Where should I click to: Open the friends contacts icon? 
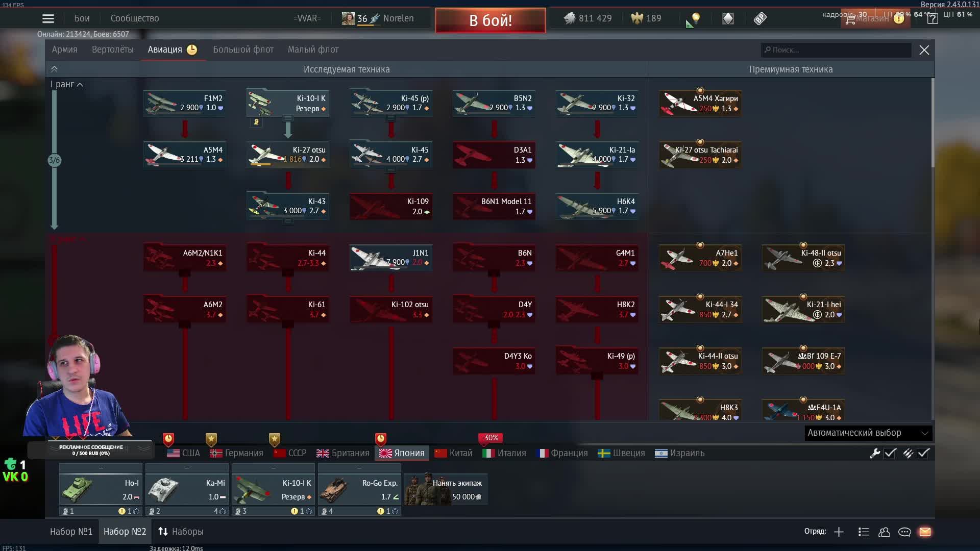[884, 532]
